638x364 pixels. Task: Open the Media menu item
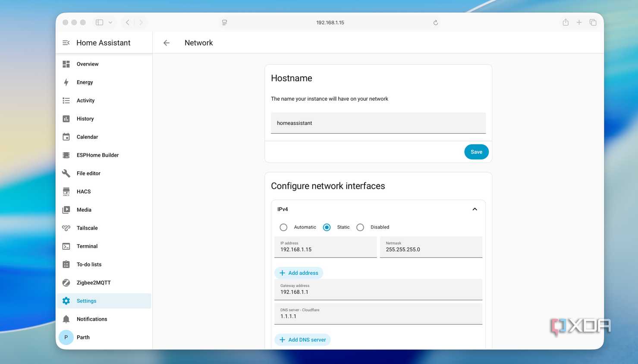tap(104, 210)
